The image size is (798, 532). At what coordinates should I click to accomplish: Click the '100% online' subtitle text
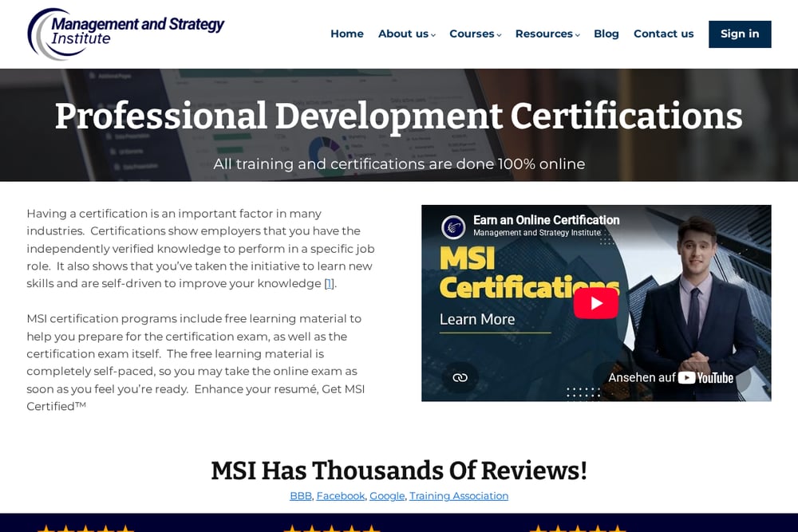541,164
